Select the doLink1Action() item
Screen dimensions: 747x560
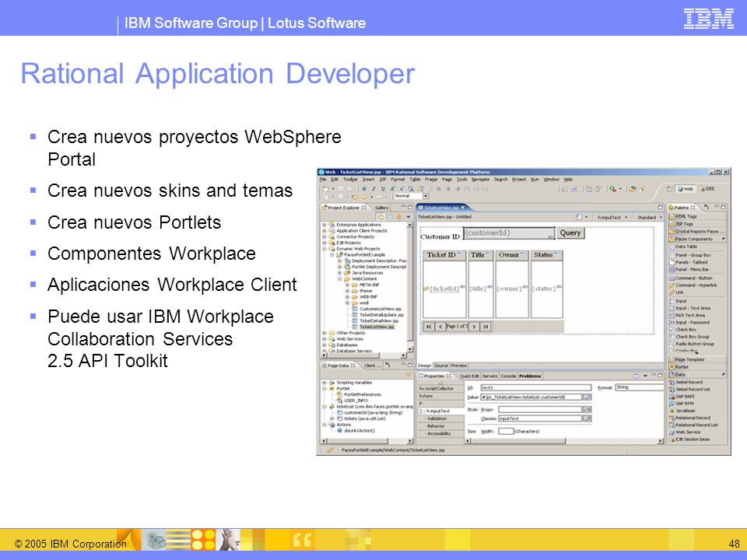[356, 430]
